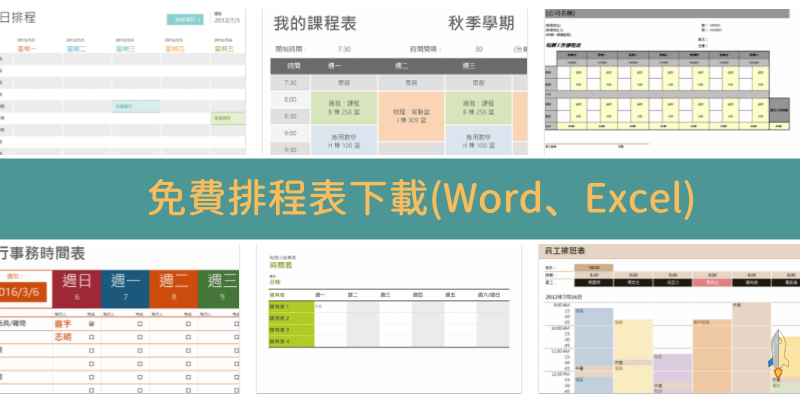Image resolution: width=800 pixels, height=400 pixels.
Task: Click the 免費排程表下載 banner title
Action: pyautogui.click(x=420, y=198)
